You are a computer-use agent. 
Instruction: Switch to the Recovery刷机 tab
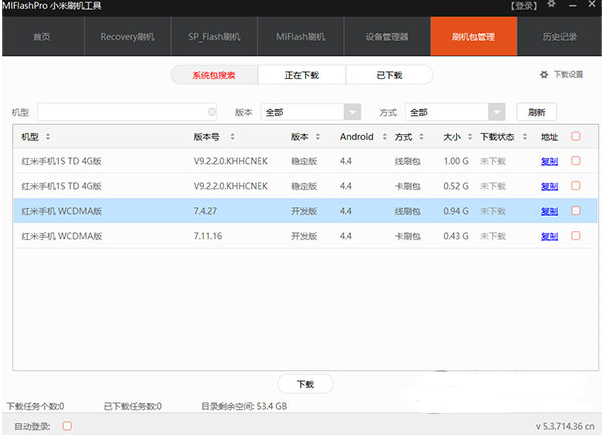[127, 37]
